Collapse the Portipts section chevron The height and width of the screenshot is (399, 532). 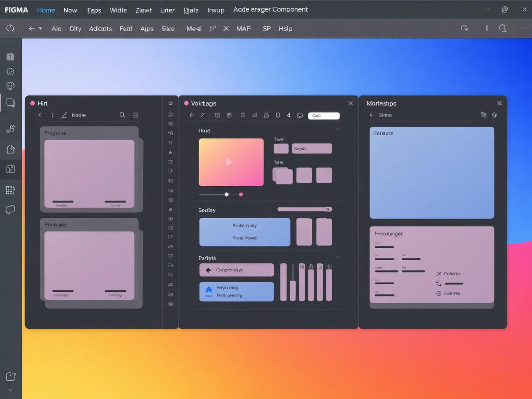(337, 257)
